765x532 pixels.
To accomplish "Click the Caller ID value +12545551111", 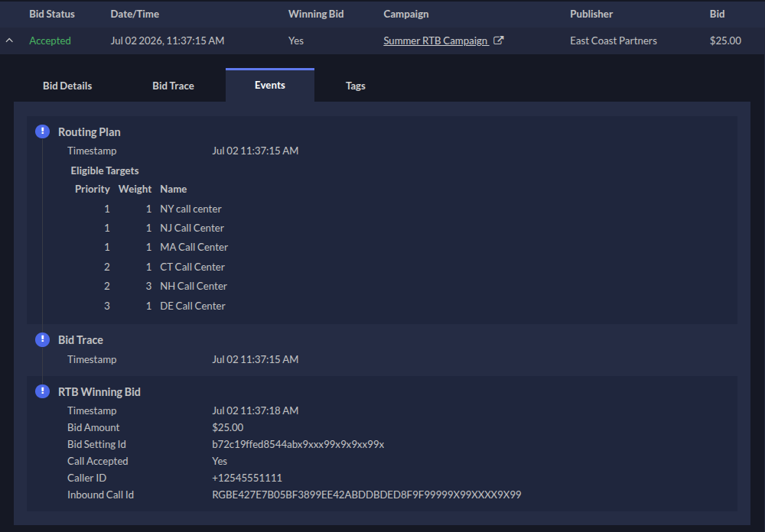I will 247,478.
